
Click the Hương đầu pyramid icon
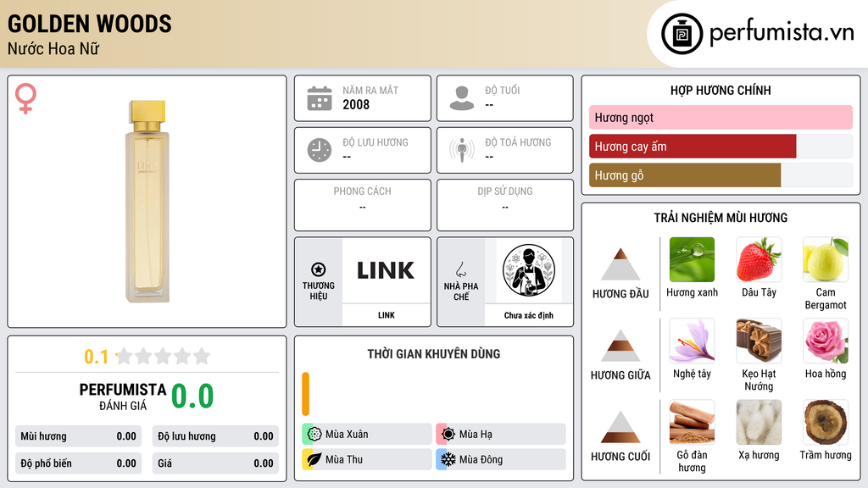tap(620, 264)
